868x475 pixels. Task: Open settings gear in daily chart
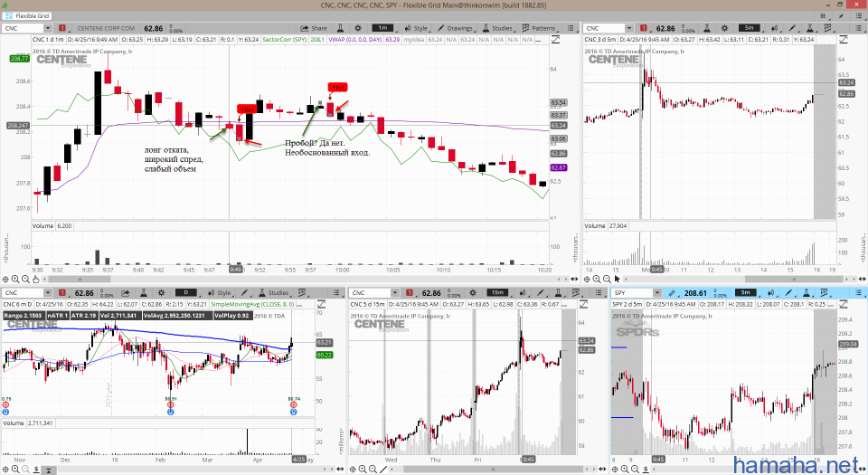pyautogui.click(x=161, y=293)
